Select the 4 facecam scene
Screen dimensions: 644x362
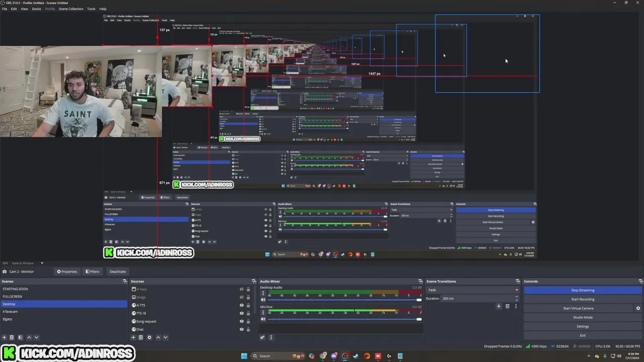(x=64, y=312)
